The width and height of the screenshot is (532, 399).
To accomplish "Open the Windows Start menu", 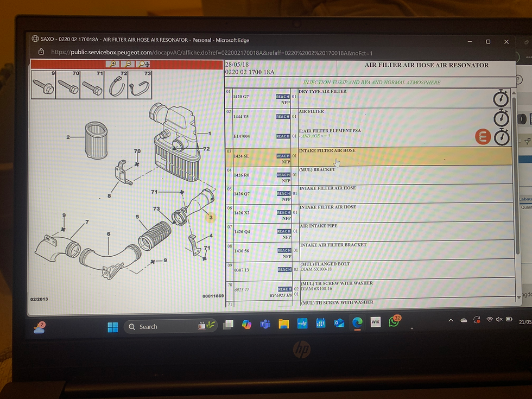I will coord(113,327).
